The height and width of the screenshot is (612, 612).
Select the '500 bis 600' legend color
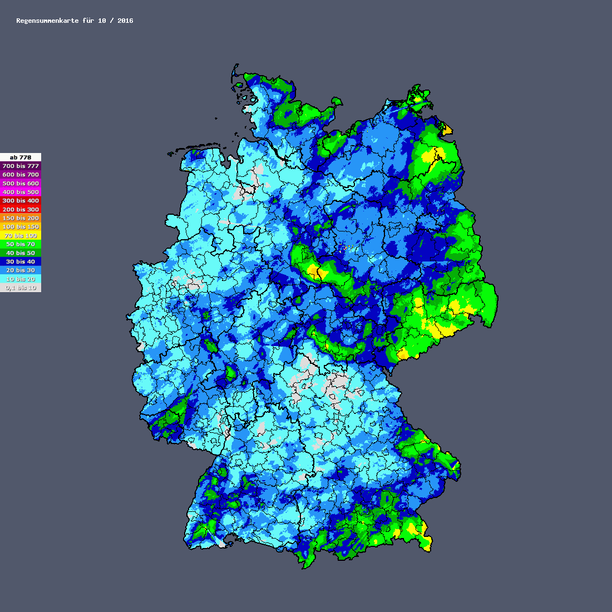pos(20,184)
